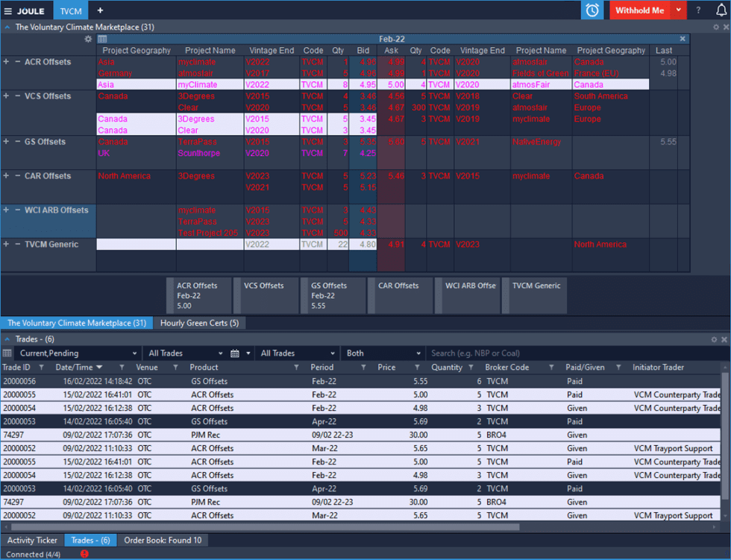Click the filter icon on Product column

pyautogui.click(x=295, y=368)
